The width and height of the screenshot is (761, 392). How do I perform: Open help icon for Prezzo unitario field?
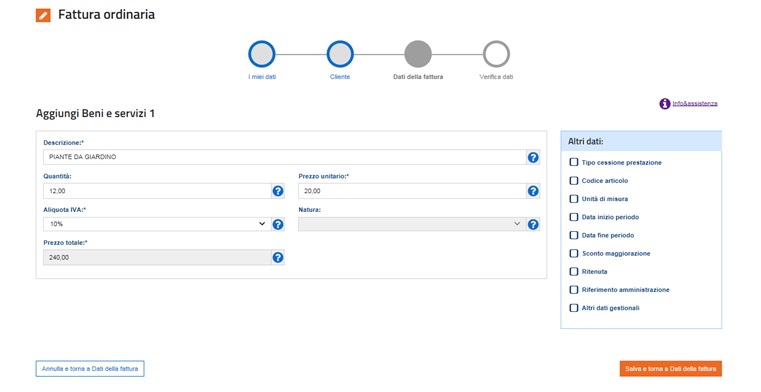point(533,191)
